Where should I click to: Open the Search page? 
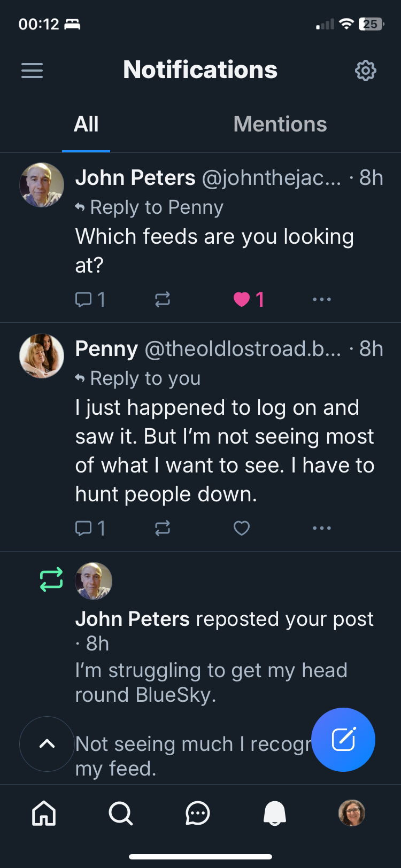coord(121,813)
